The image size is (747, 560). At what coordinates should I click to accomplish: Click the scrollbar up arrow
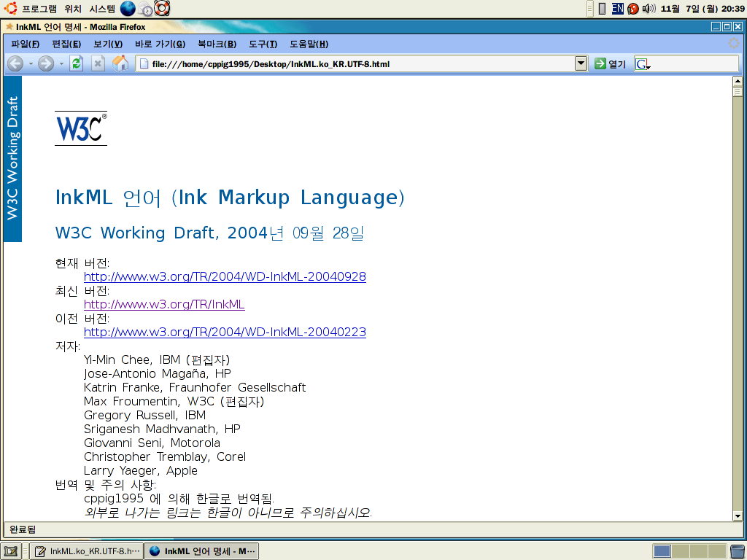(x=738, y=81)
